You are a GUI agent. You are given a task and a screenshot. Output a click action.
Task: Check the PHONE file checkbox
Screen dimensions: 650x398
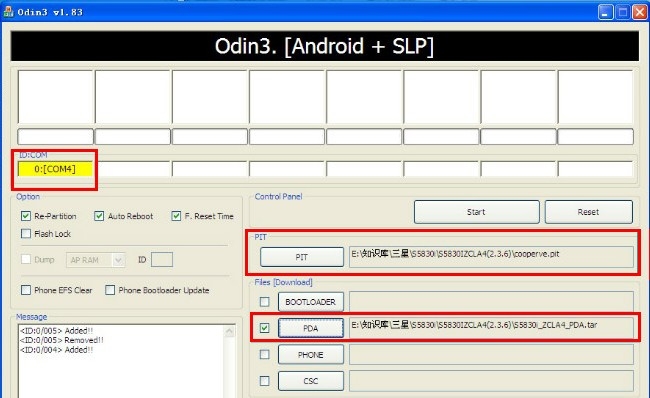tap(264, 354)
